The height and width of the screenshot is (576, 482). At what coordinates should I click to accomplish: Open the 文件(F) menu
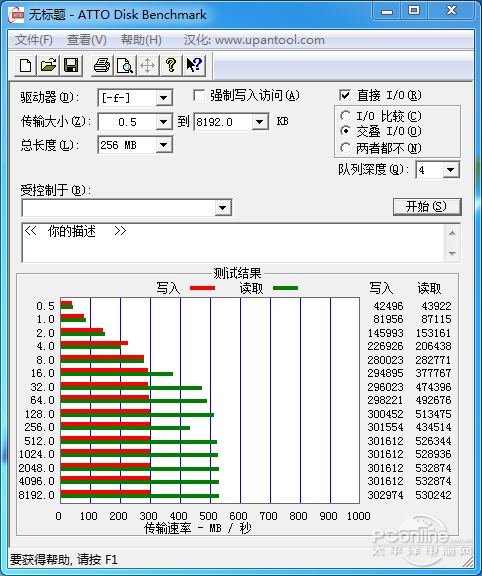33,40
